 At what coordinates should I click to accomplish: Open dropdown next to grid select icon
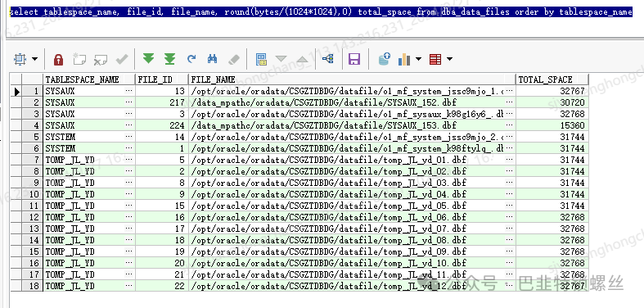point(35,59)
